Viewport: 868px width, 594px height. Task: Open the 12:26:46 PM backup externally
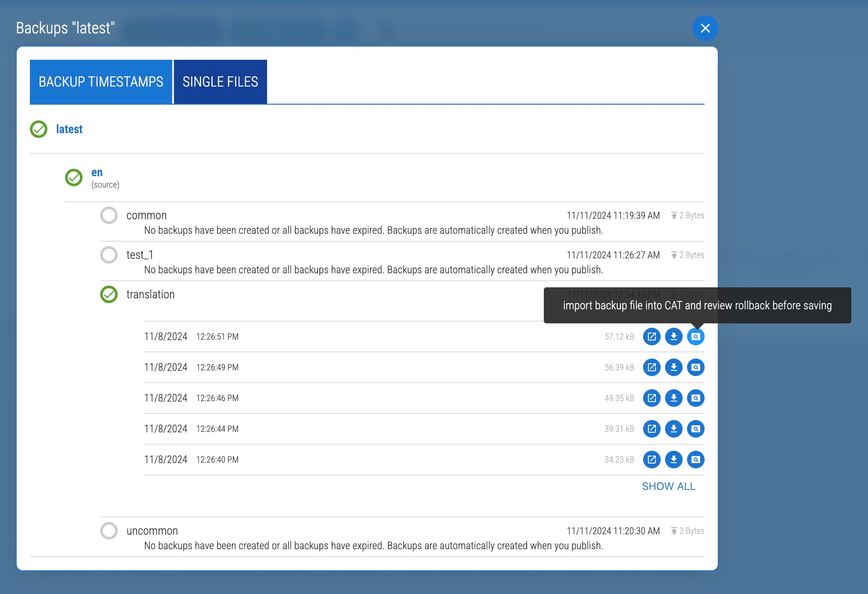[x=651, y=398]
